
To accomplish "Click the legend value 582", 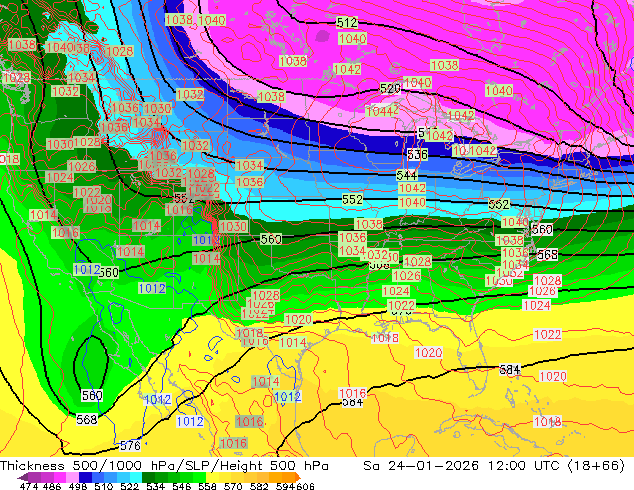I will 259,486.
